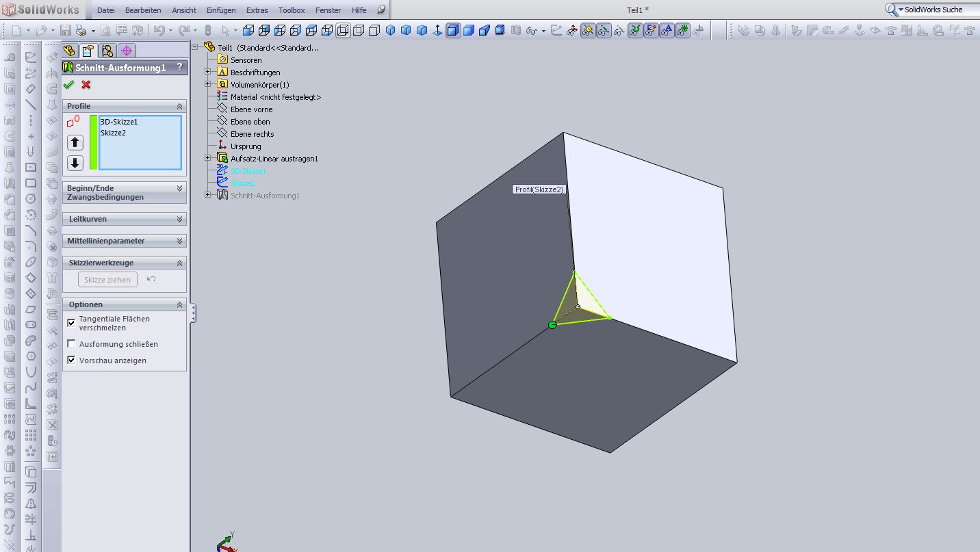Image resolution: width=980 pixels, height=552 pixels.
Task: Open the hide/show items dropdown arrow
Action: (x=544, y=31)
